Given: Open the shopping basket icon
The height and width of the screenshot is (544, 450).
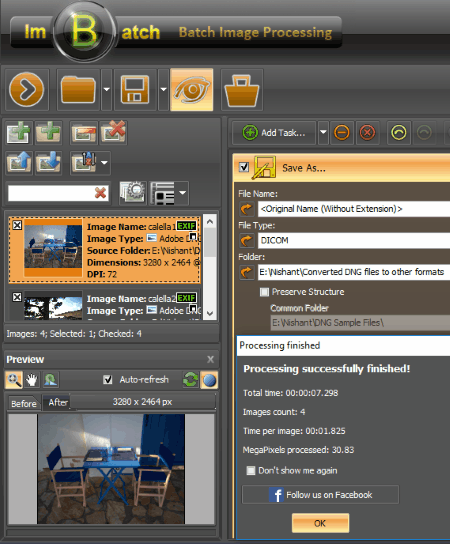Looking at the screenshot, I should pos(242,90).
